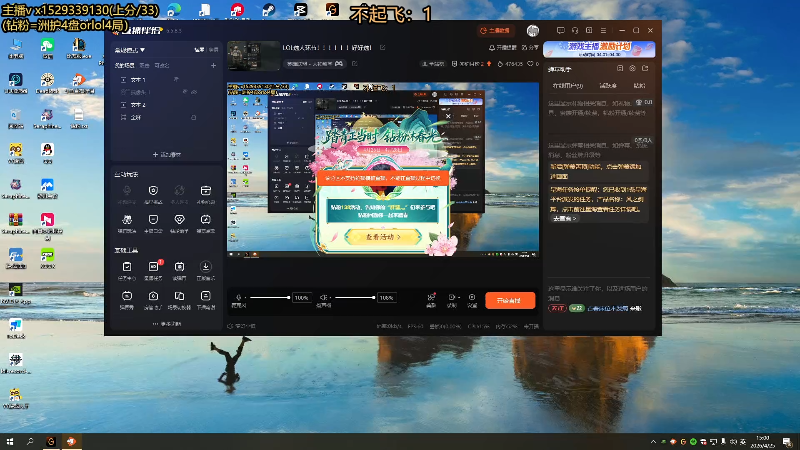This screenshot has height=450, width=800.
Task: Pop out the chat panel with the export icon
Action: [645, 68]
